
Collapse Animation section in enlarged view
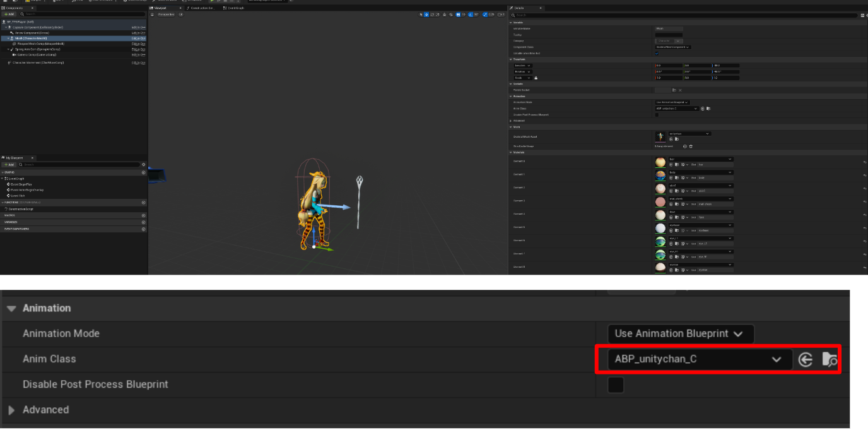point(11,308)
